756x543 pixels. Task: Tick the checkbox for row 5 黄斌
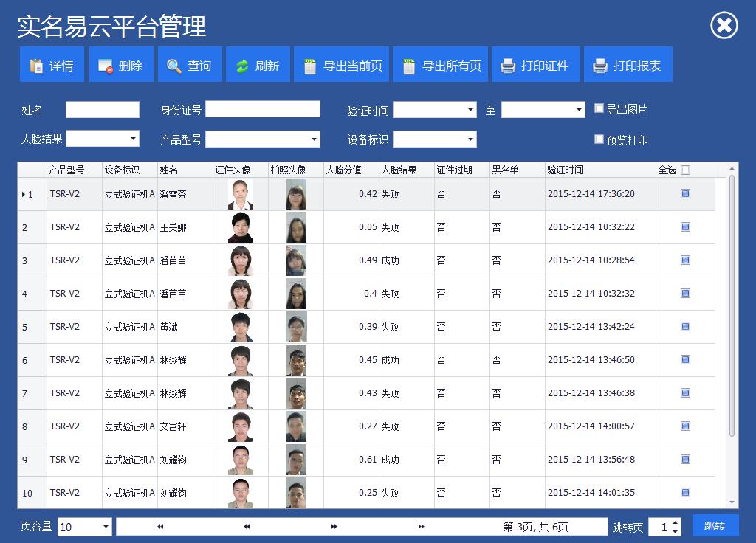685,327
